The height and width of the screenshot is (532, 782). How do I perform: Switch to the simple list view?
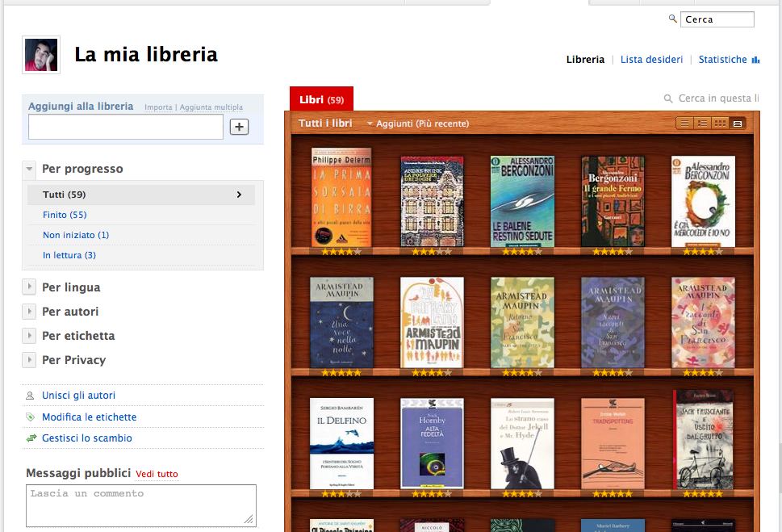tap(684, 124)
